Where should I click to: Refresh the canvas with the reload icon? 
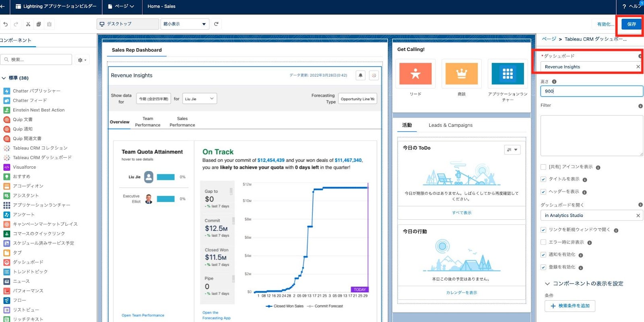216,24
